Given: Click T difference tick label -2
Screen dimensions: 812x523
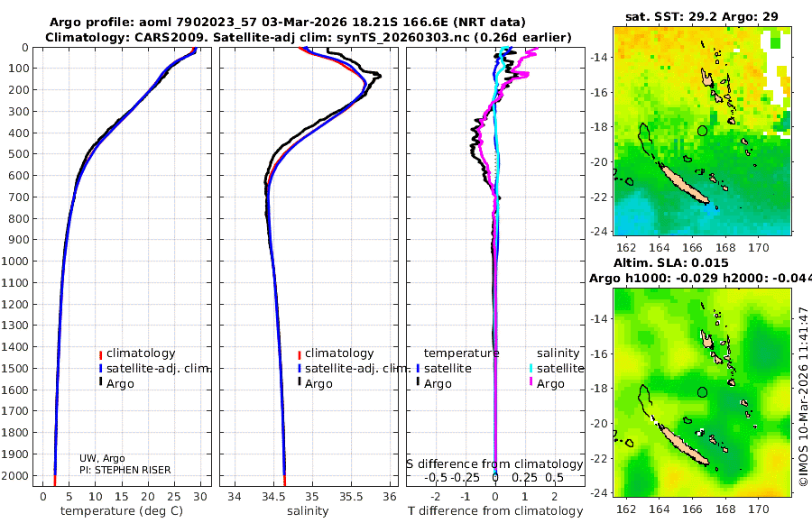Looking at the screenshot, I should (436, 497).
